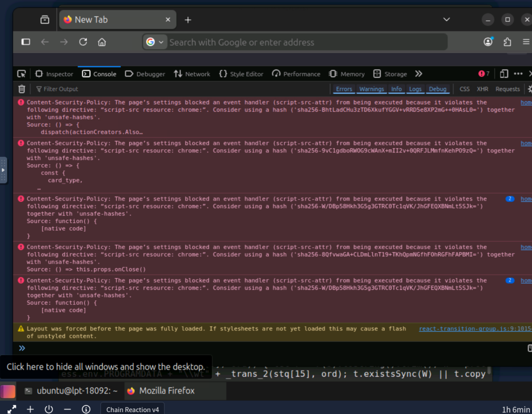Toggle the Errors filter

point(344,89)
